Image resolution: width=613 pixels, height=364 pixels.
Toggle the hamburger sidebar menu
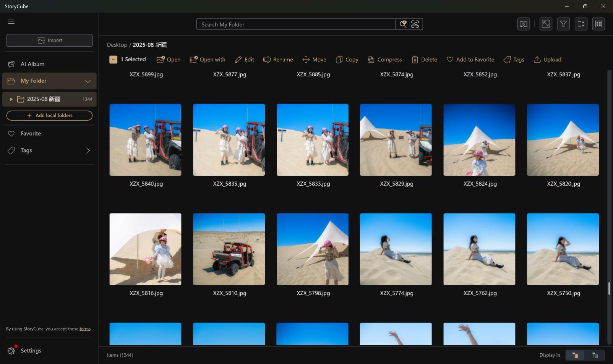[11, 21]
